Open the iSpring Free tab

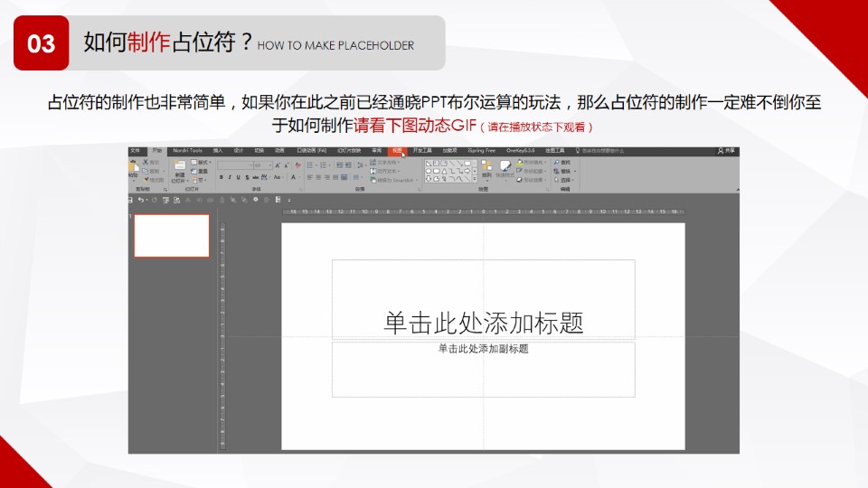(x=481, y=150)
